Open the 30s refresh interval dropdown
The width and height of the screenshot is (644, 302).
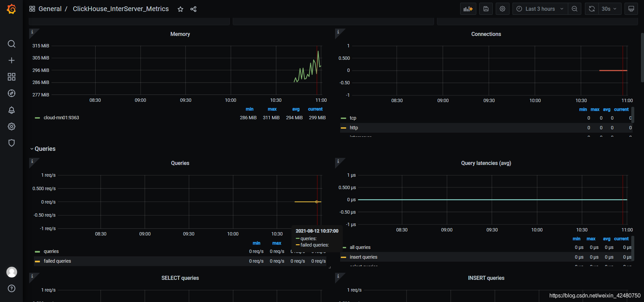[x=609, y=9]
